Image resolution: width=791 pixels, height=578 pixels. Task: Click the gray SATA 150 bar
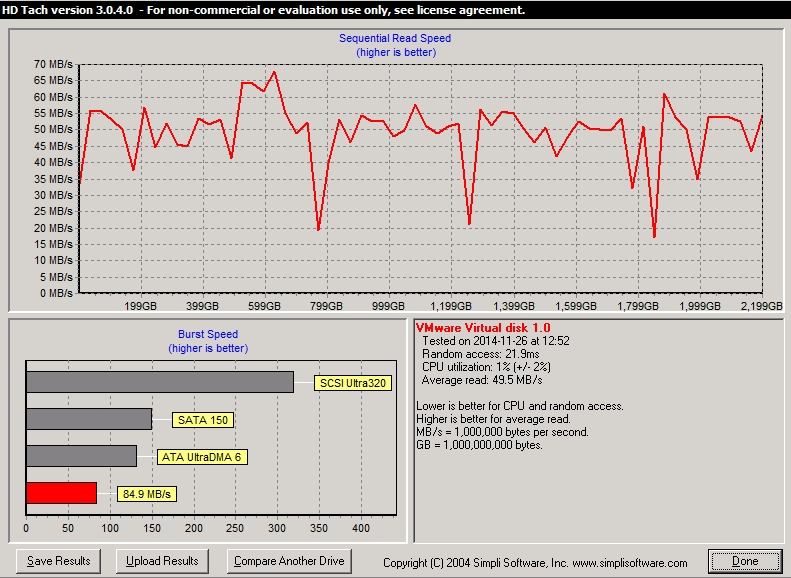tap(89, 419)
